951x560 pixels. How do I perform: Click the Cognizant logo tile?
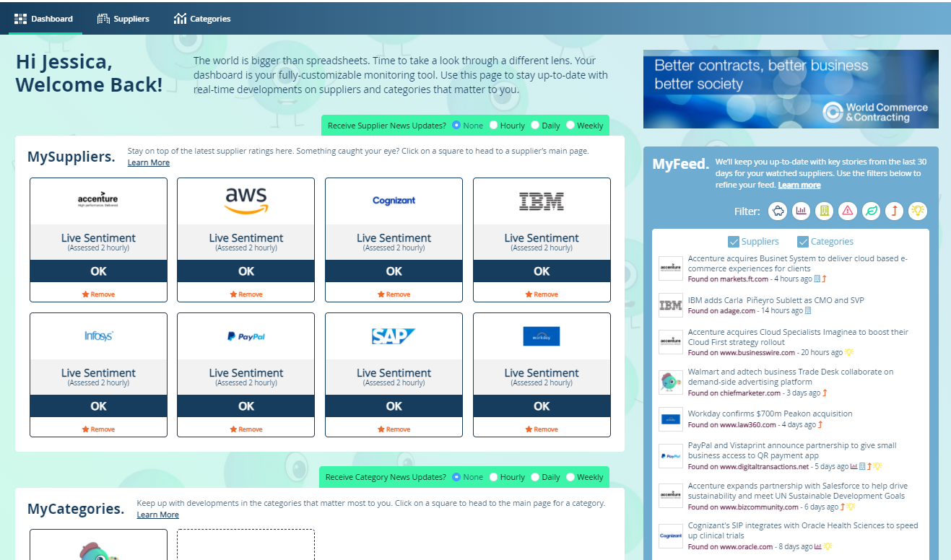pos(394,201)
